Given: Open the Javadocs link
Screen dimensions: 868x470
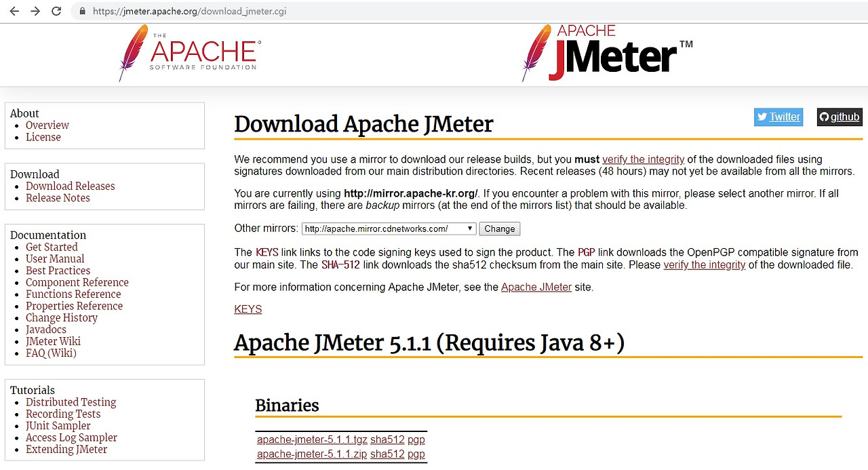Looking at the screenshot, I should point(46,330).
